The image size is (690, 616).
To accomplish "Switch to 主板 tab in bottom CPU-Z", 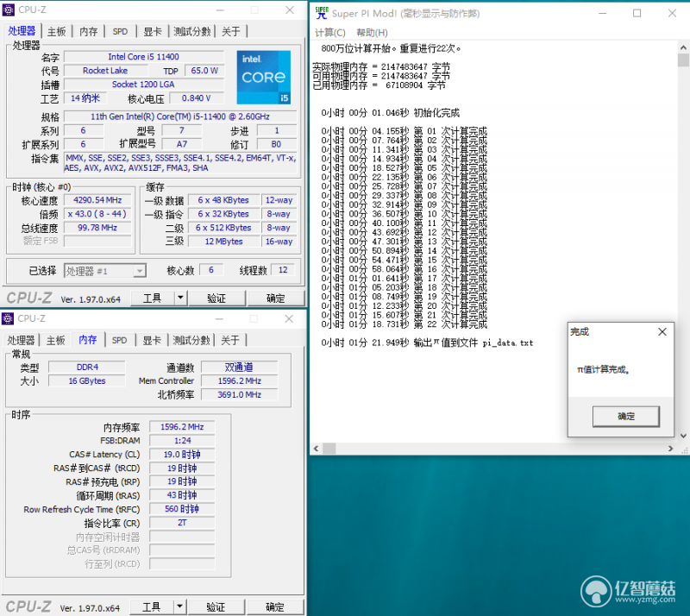I will coord(56,341).
